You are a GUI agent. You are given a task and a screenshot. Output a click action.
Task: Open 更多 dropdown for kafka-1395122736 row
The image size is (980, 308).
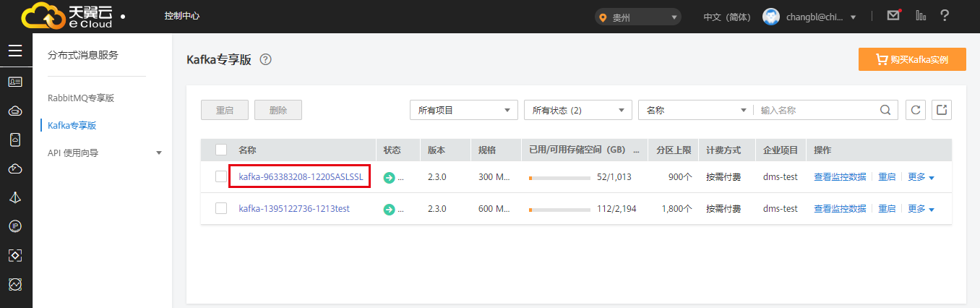point(921,209)
